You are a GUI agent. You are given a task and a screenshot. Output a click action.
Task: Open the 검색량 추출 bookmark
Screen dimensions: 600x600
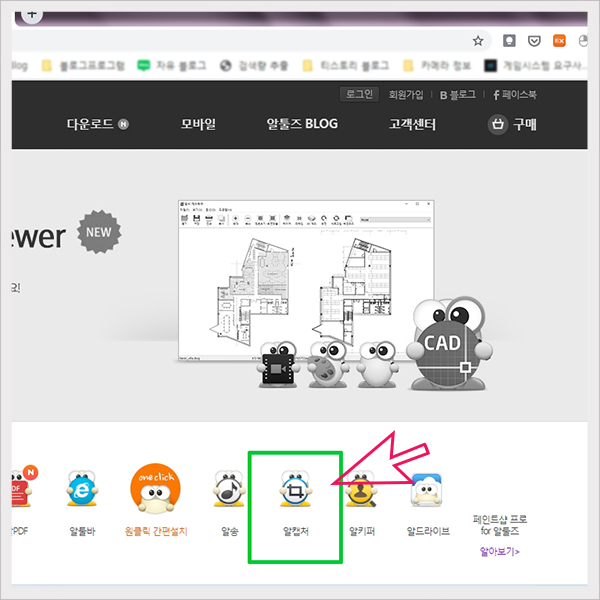pyautogui.click(x=254, y=65)
